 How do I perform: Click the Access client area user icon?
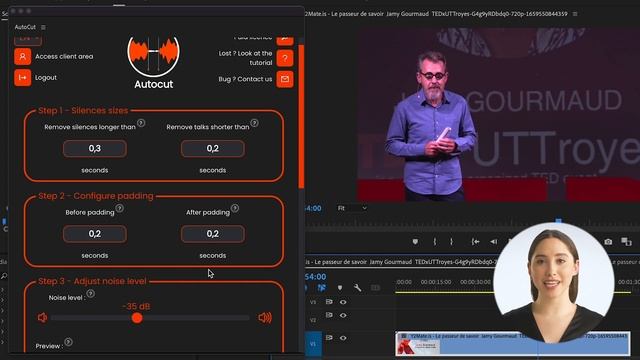22,56
